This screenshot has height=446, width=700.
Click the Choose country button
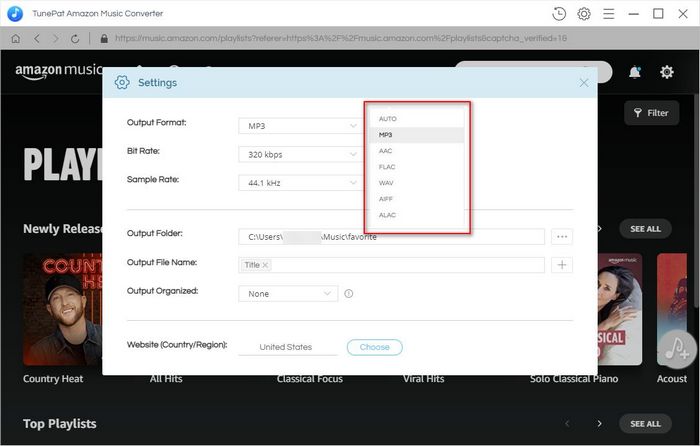click(375, 347)
